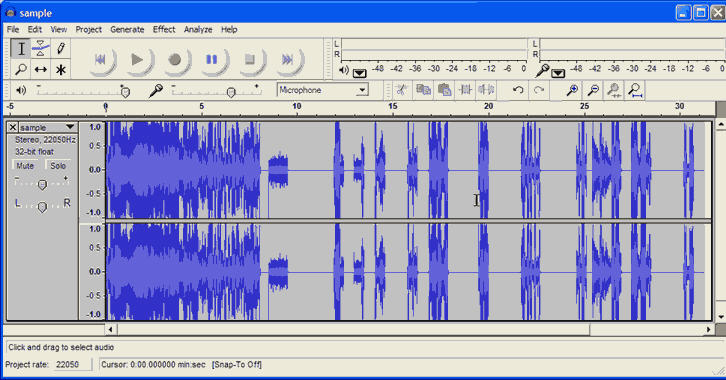
Task: Open the Edit menu
Action: 35,30
